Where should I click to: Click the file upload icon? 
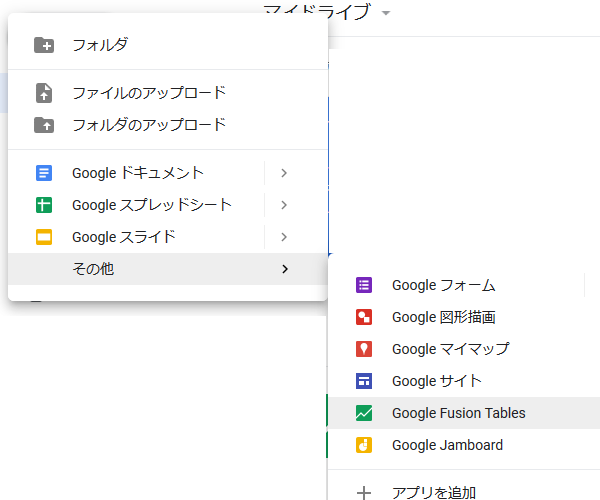44,93
